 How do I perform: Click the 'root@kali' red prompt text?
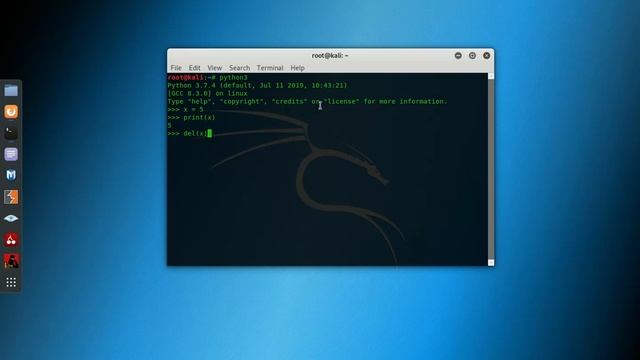185,78
